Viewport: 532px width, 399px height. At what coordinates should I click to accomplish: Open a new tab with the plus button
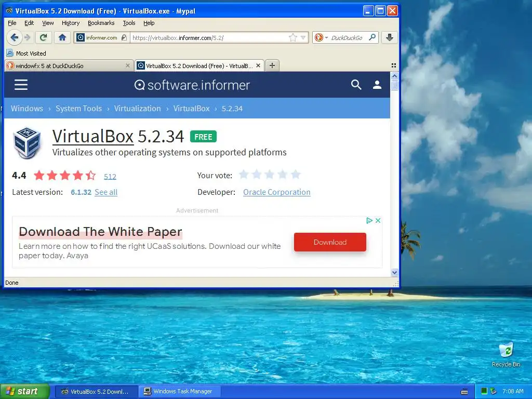pyautogui.click(x=272, y=65)
